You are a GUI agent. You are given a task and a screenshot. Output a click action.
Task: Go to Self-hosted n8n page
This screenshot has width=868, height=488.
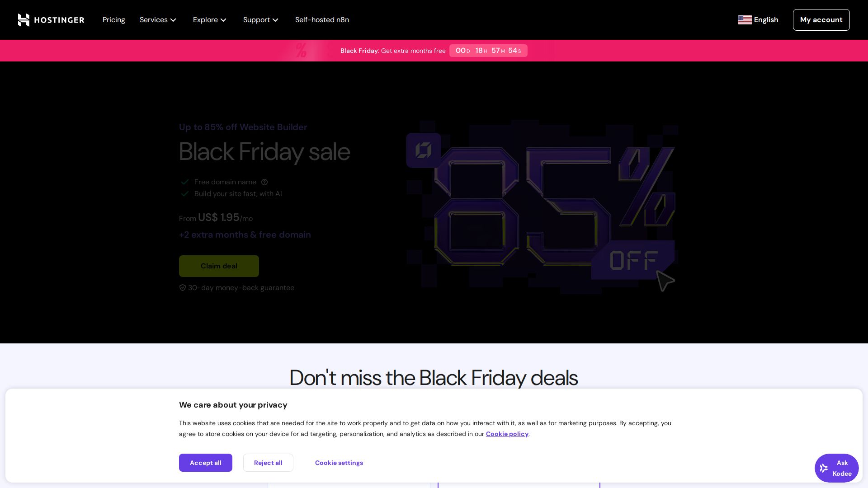[x=322, y=20]
